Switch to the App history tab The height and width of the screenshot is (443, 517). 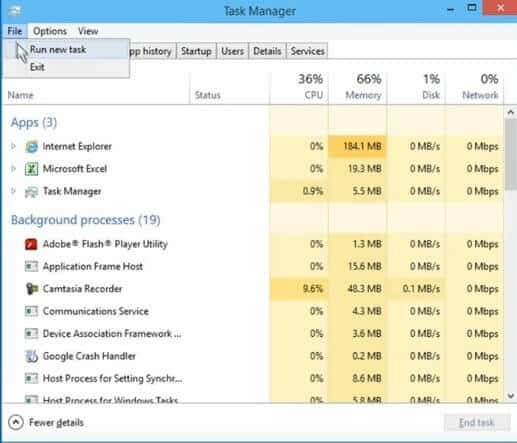[152, 51]
